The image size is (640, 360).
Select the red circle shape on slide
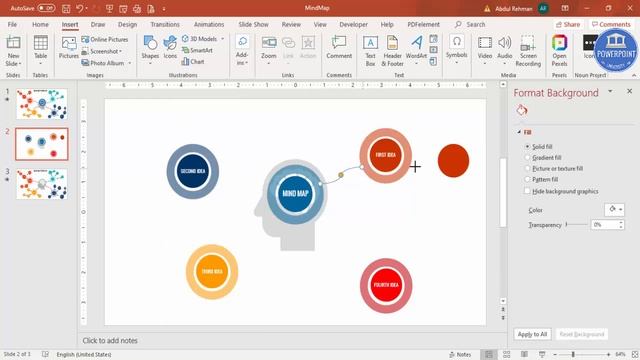click(x=453, y=160)
